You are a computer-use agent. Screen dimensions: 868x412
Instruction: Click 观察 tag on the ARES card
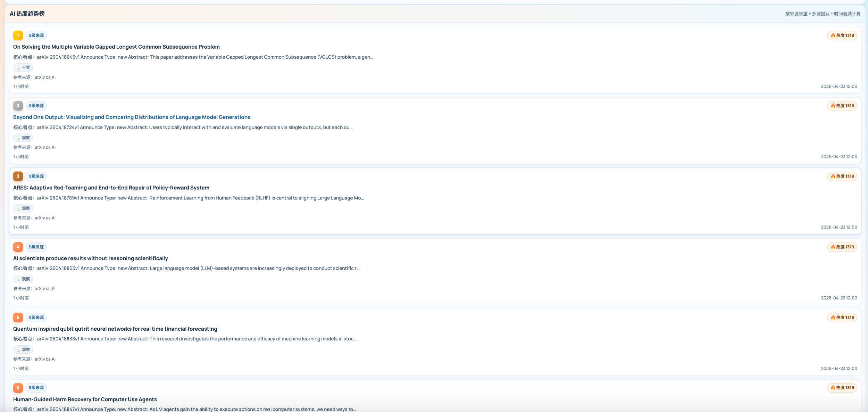(x=23, y=208)
